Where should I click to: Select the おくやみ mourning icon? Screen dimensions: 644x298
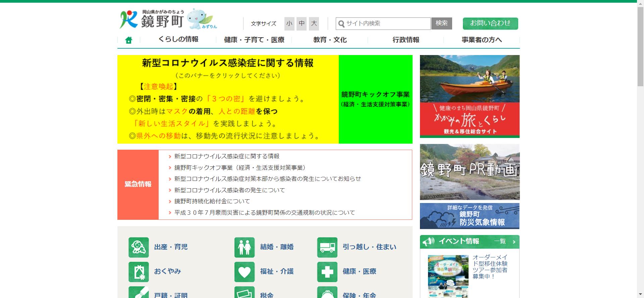[139, 272]
